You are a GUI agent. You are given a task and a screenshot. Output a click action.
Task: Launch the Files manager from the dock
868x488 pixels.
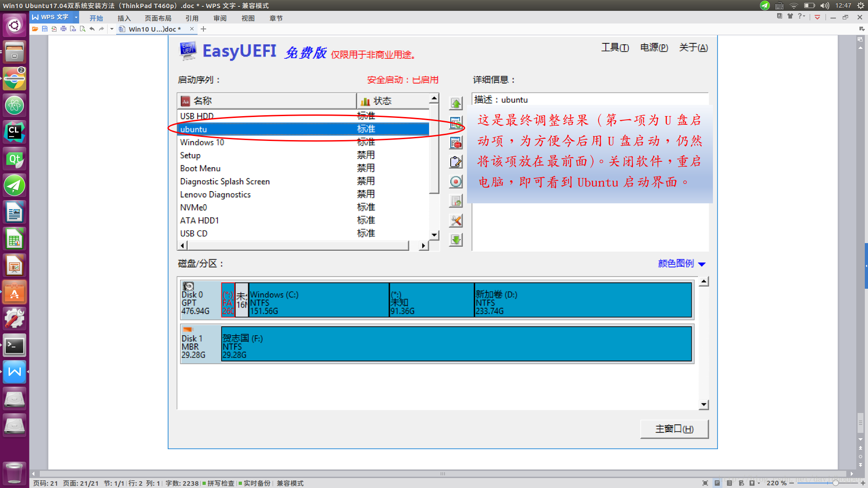[14, 52]
